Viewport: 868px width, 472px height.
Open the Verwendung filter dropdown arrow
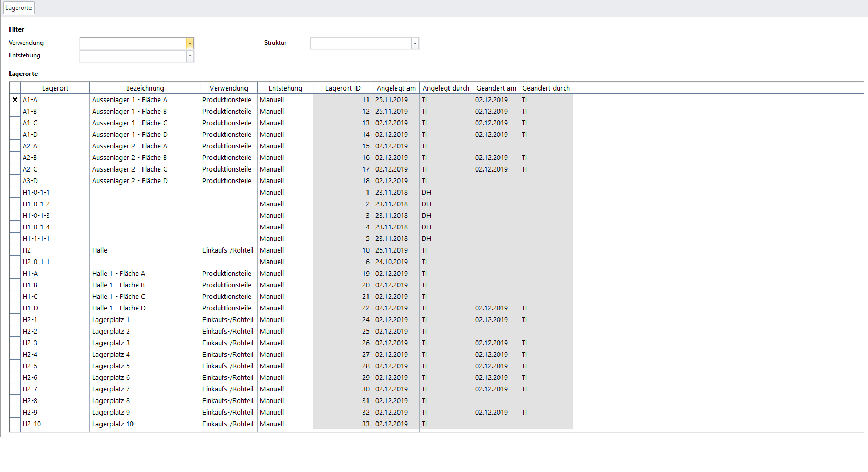[190, 43]
